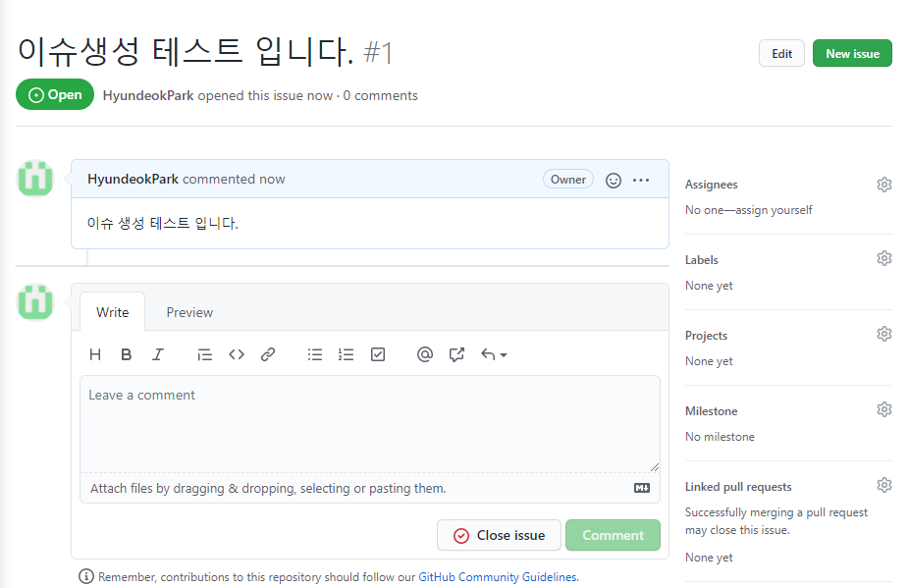Close the issue with Close issue button
The image size is (910, 588).
(499, 535)
